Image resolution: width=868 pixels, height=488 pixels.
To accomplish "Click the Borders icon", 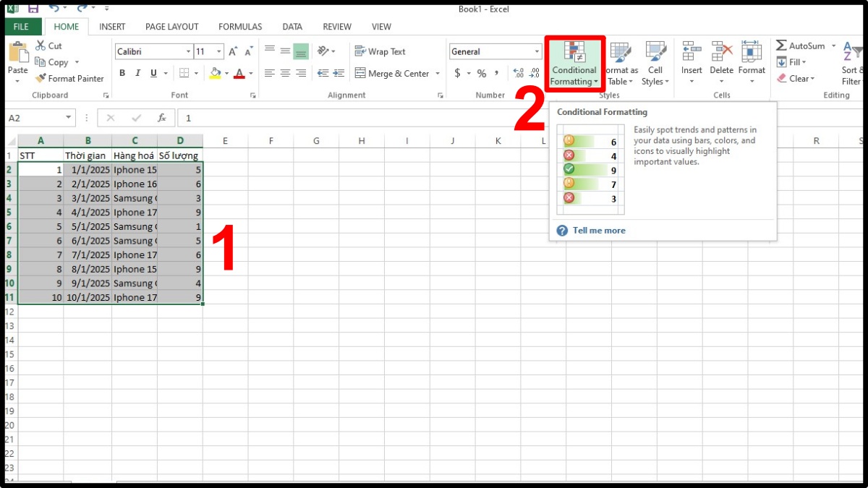I will click(184, 73).
